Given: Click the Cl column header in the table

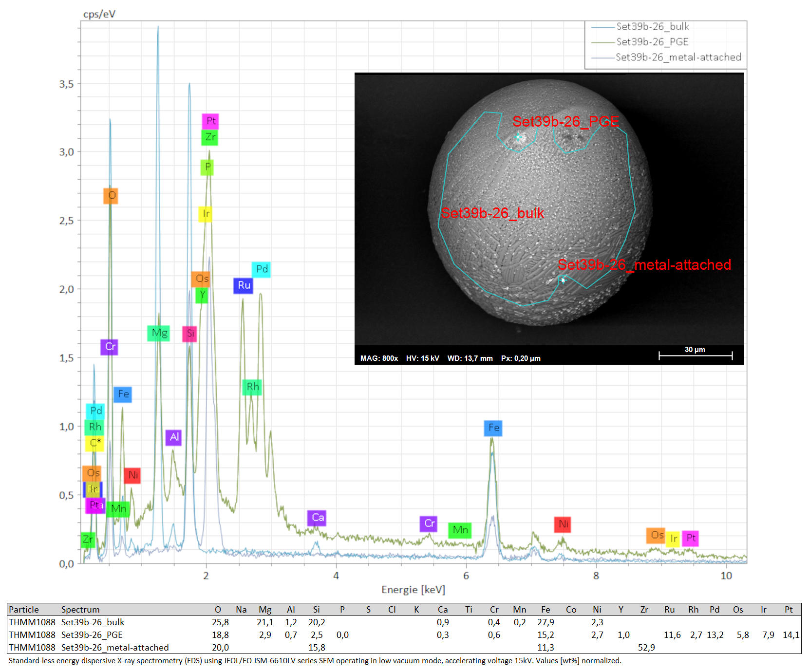Looking at the screenshot, I should (x=392, y=610).
